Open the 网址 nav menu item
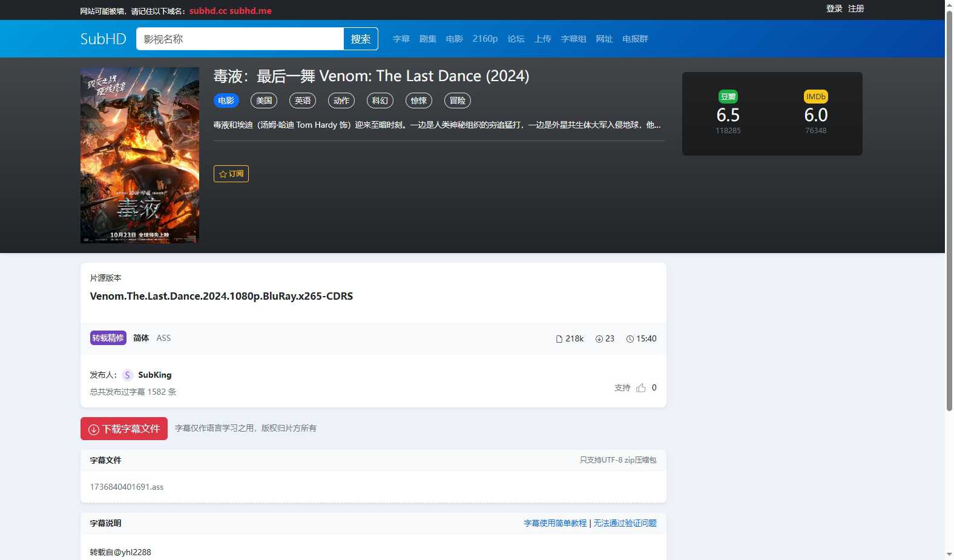This screenshot has width=954, height=560. (x=605, y=39)
